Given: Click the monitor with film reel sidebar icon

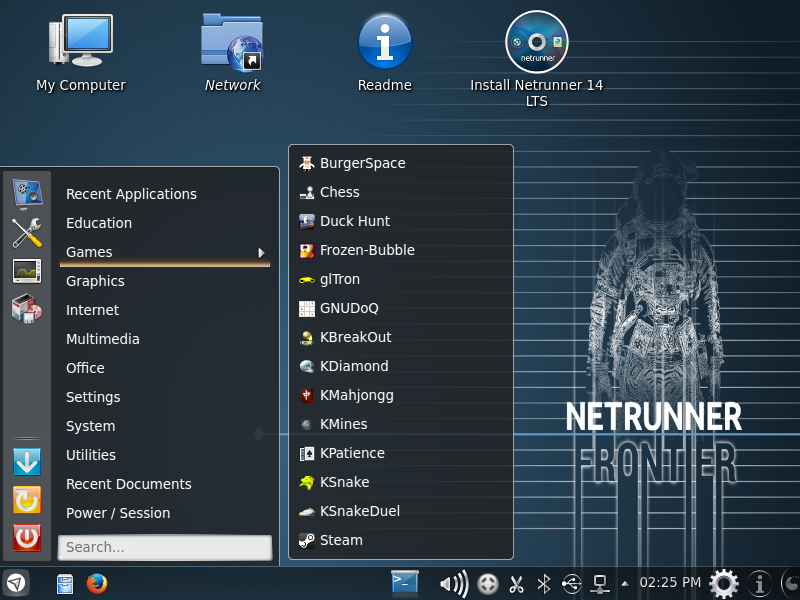Looking at the screenshot, I should [27, 194].
